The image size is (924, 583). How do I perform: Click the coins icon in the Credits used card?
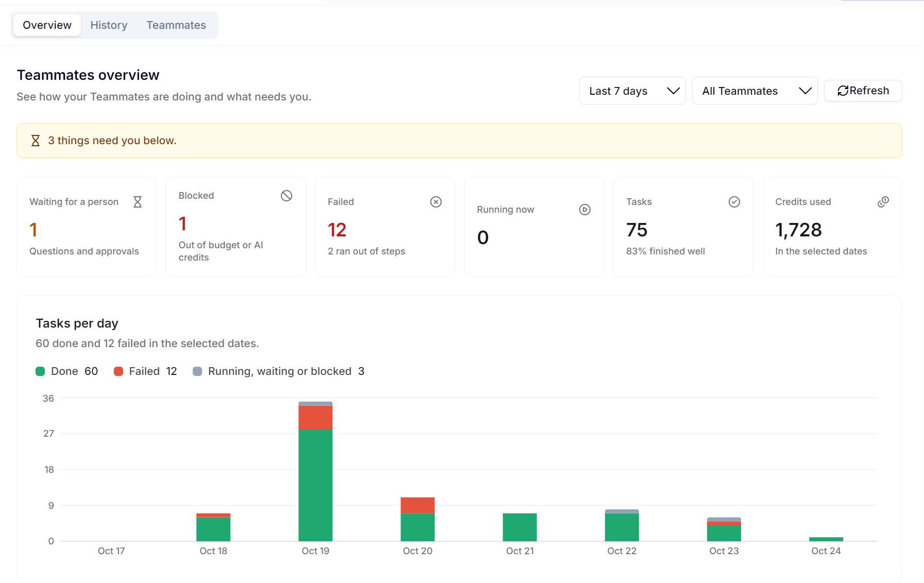(x=883, y=202)
